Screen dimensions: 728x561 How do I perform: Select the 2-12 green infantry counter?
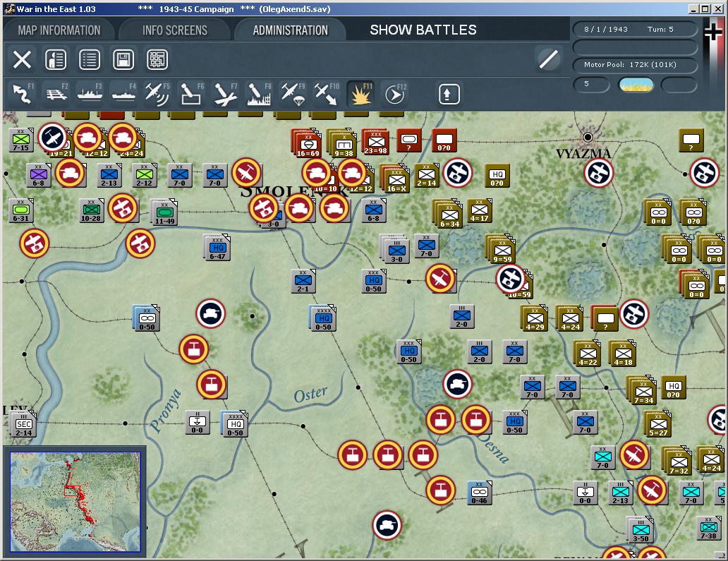(x=145, y=176)
